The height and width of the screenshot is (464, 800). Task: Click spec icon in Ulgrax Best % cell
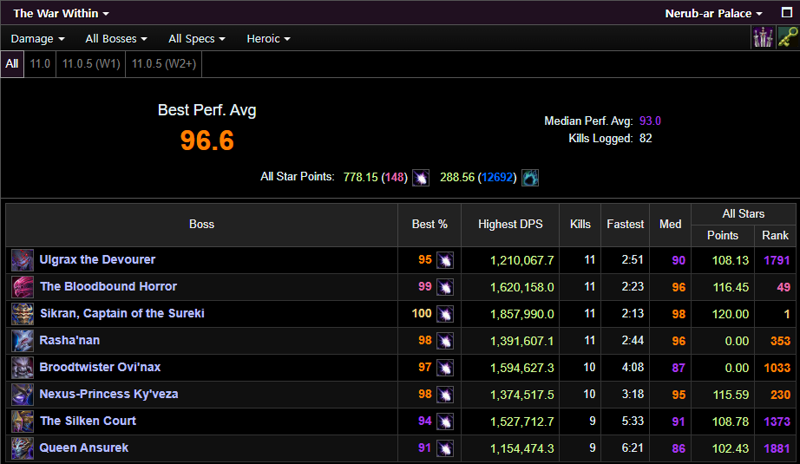point(445,260)
